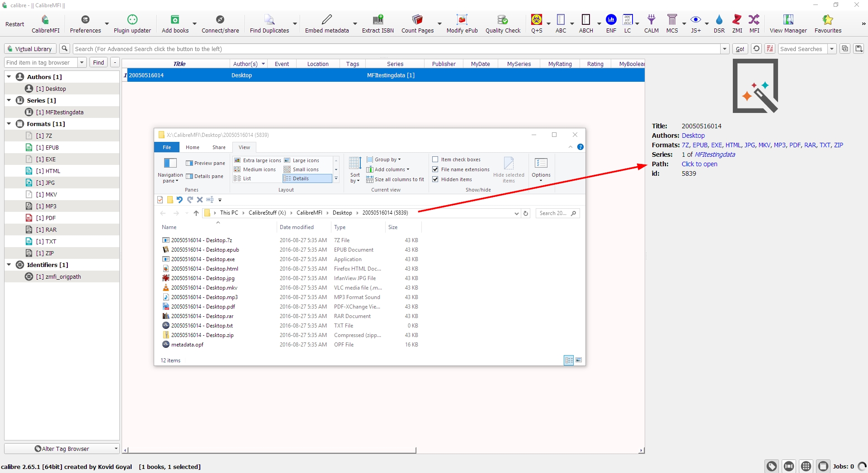Expand the Group by dropdown
Viewport: 868px width, 473px height.
(x=387, y=159)
